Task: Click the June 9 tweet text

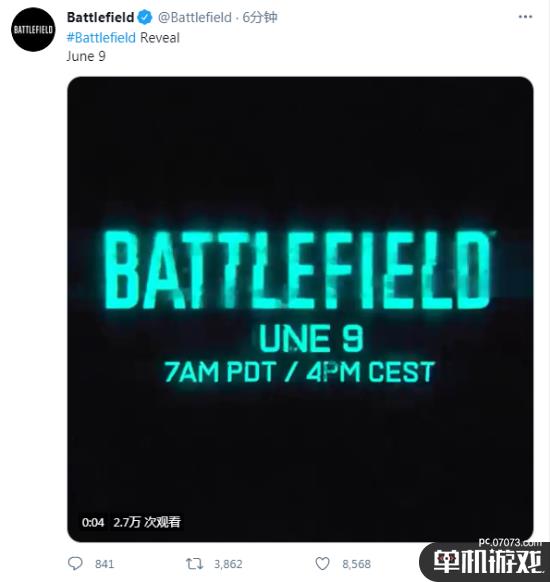Action: 86,56
